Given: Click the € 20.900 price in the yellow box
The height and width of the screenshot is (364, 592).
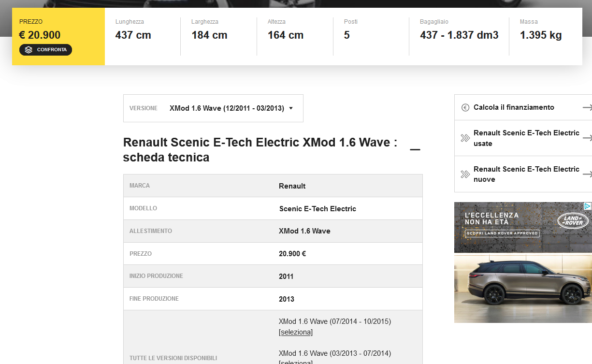Looking at the screenshot, I should click(40, 35).
